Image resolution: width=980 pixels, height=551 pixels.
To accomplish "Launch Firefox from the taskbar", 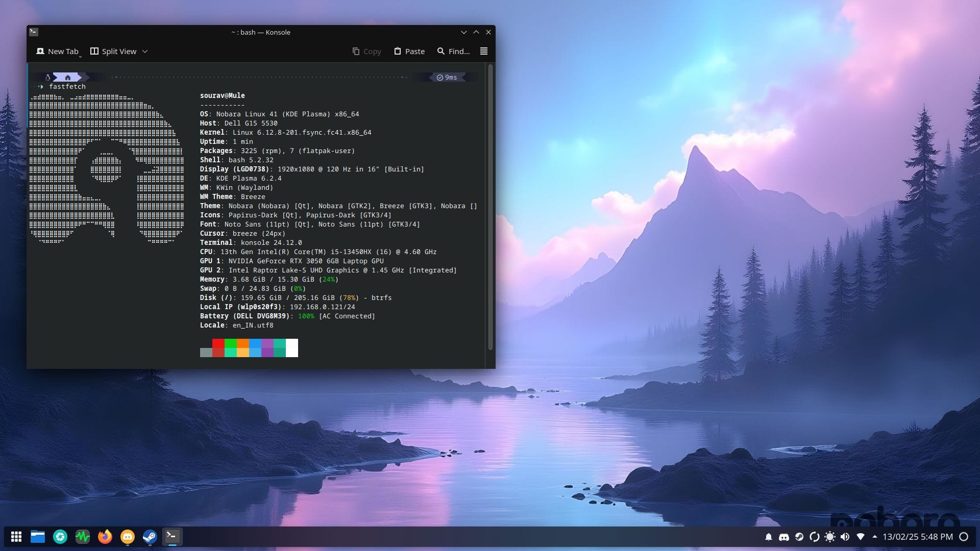I will 105,537.
